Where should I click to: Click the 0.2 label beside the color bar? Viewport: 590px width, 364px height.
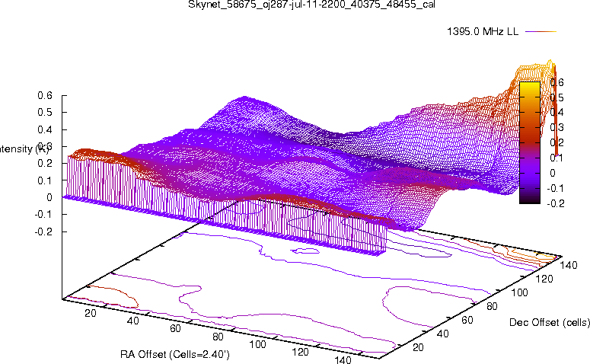pyautogui.click(x=557, y=142)
